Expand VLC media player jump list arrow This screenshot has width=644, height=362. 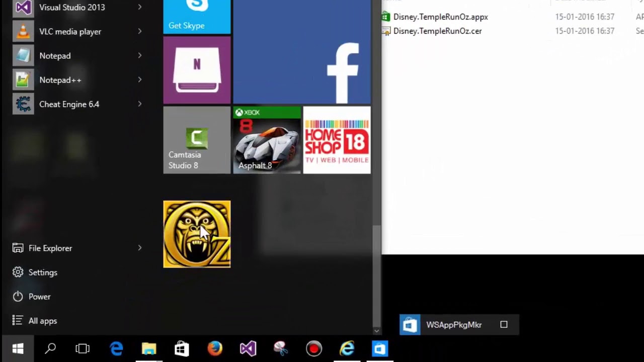[140, 31]
